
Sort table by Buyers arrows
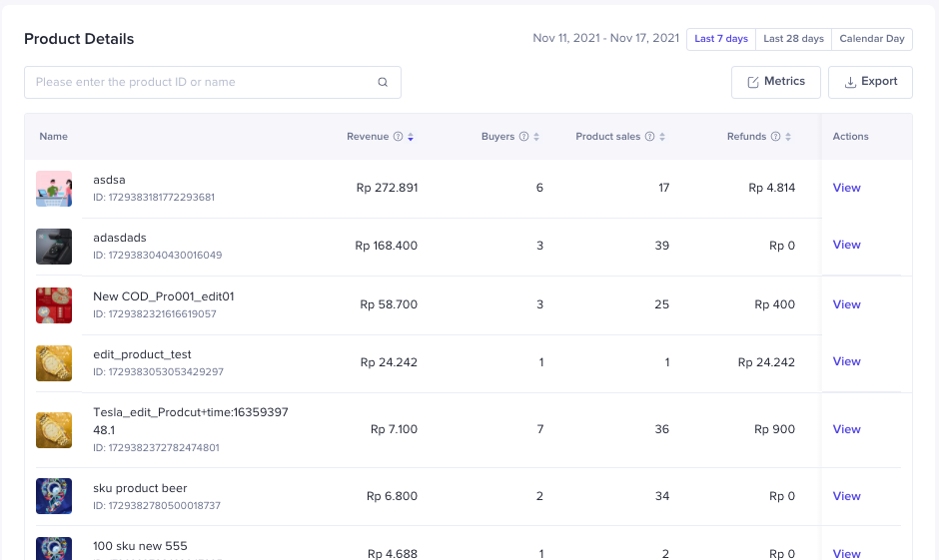click(x=536, y=137)
